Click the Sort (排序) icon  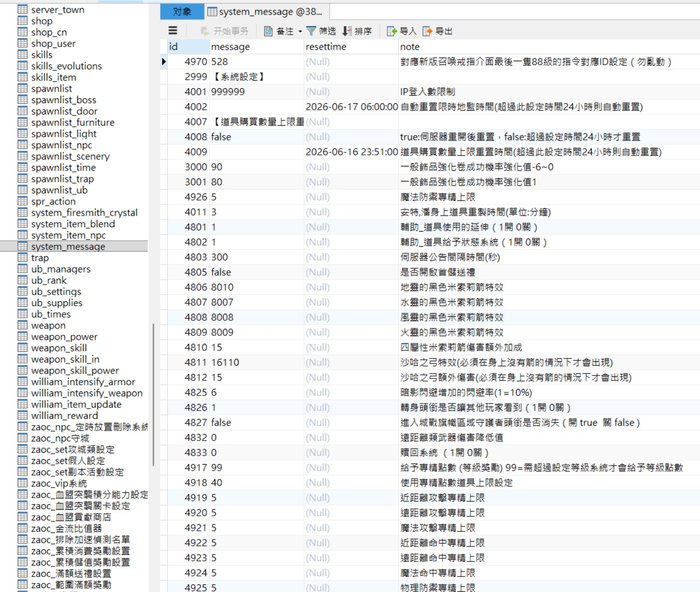pyautogui.click(x=347, y=31)
